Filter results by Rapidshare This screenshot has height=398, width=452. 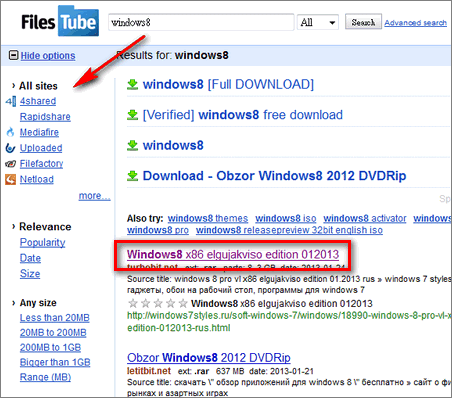tap(45, 117)
